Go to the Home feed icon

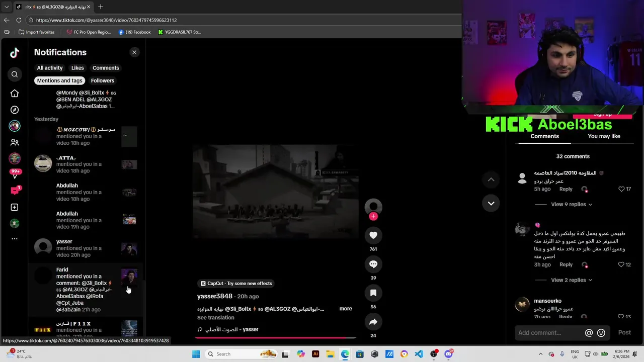pyautogui.click(x=15, y=94)
